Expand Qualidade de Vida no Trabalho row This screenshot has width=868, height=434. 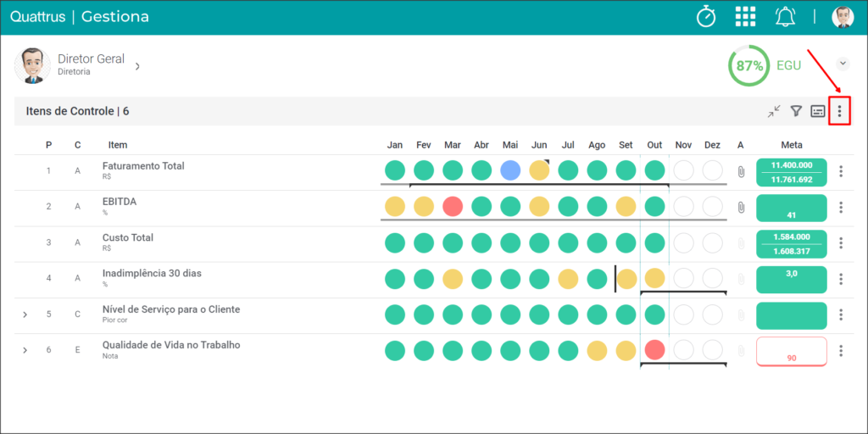point(25,350)
